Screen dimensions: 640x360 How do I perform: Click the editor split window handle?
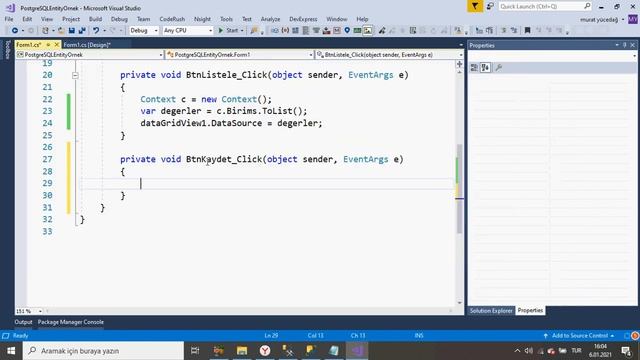point(460,64)
